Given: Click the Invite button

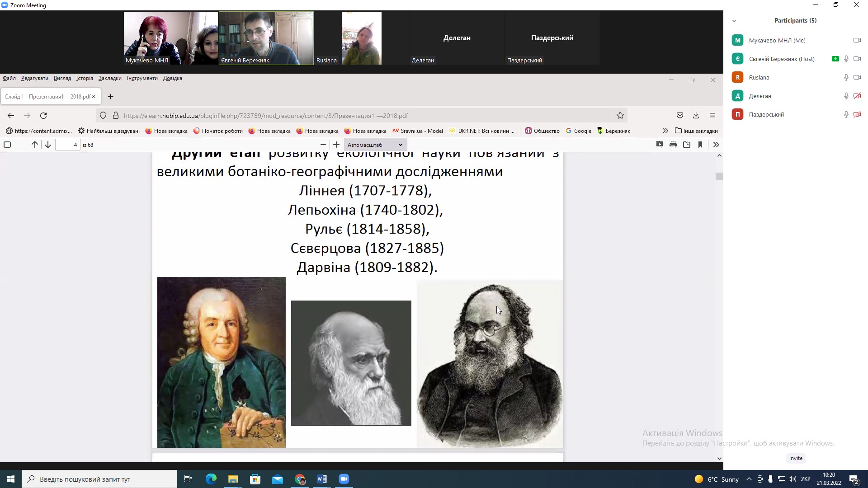Looking at the screenshot, I should 796,458.
